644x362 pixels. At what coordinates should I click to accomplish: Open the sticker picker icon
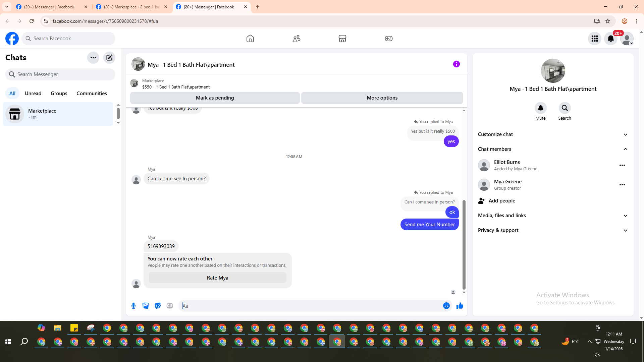158,306
